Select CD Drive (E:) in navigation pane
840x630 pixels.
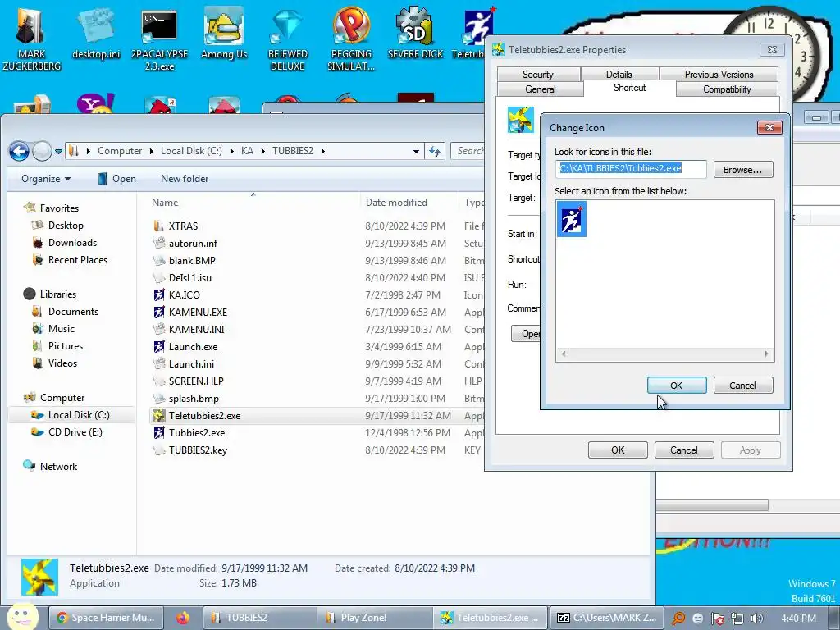click(x=75, y=432)
